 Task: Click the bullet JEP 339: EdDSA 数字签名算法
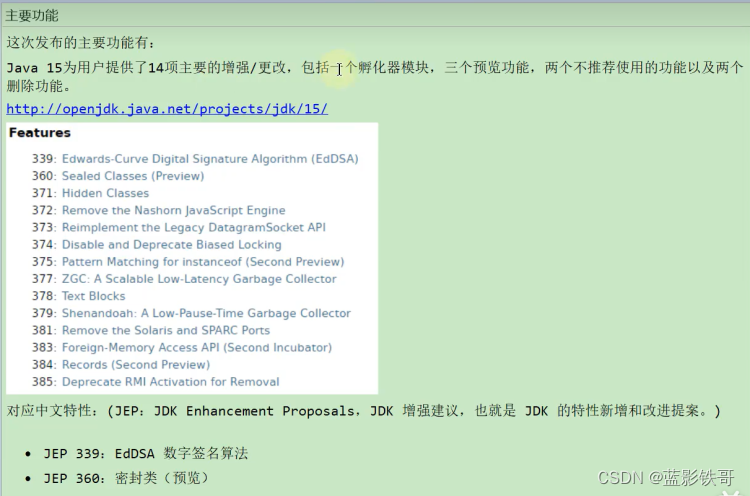pos(146,453)
